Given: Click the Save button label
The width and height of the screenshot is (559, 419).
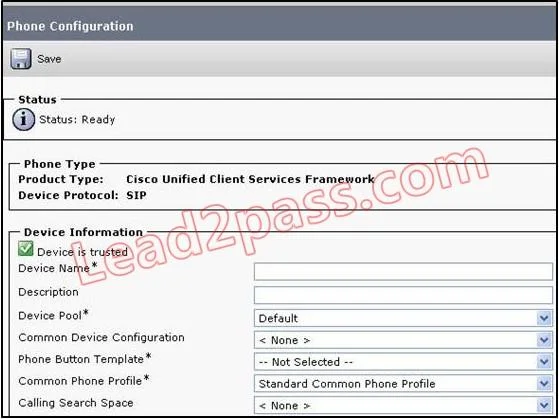Looking at the screenshot, I should (49, 59).
